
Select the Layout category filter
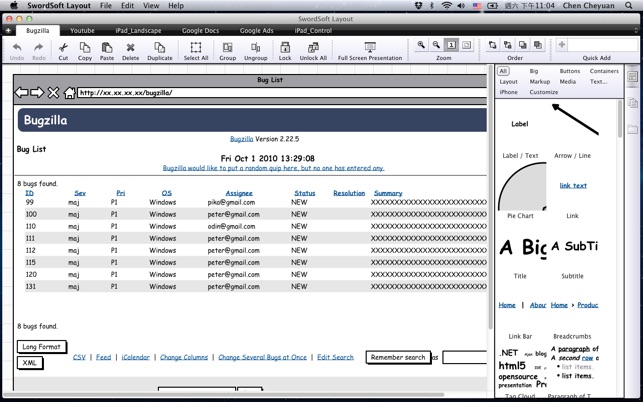pos(508,82)
